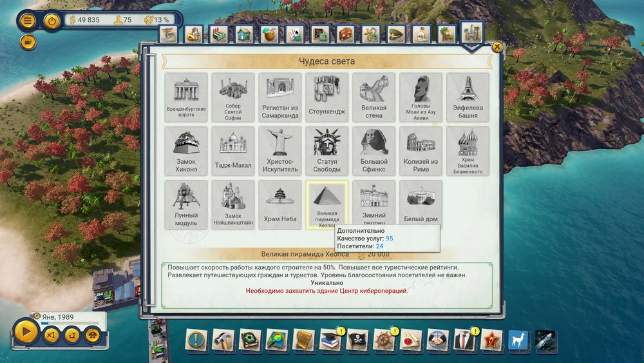Viewport: 644px width, 363px height.
Task: Open the ship wheel trade icon
Action: tap(384, 340)
